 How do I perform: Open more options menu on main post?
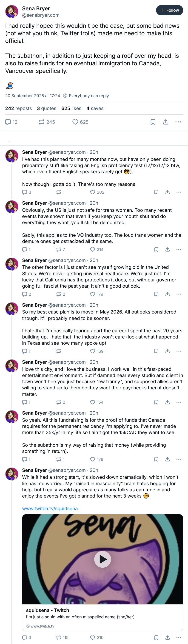pyautogui.click(x=178, y=122)
